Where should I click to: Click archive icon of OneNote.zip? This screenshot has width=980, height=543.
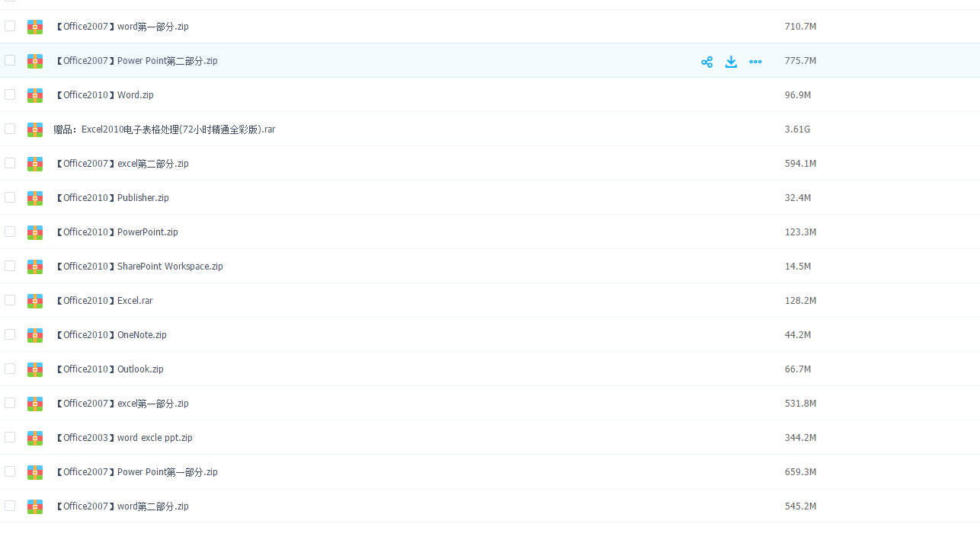point(35,335)
